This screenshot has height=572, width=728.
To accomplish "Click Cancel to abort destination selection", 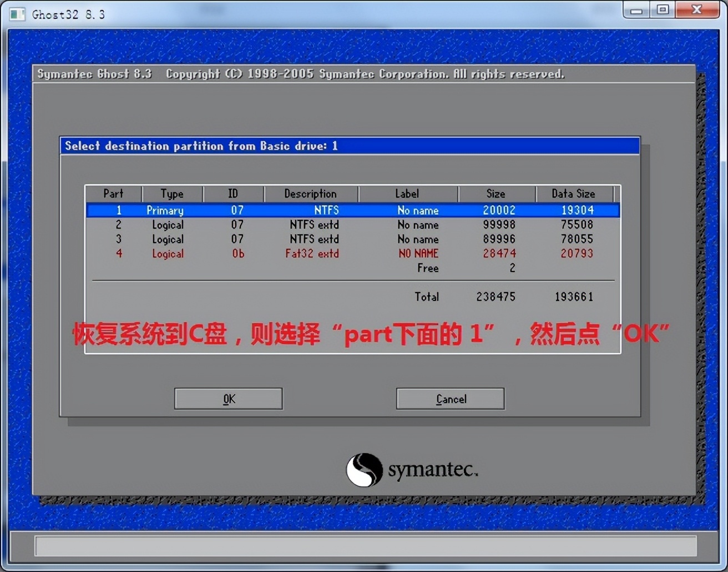I will (x=450, y=398).
